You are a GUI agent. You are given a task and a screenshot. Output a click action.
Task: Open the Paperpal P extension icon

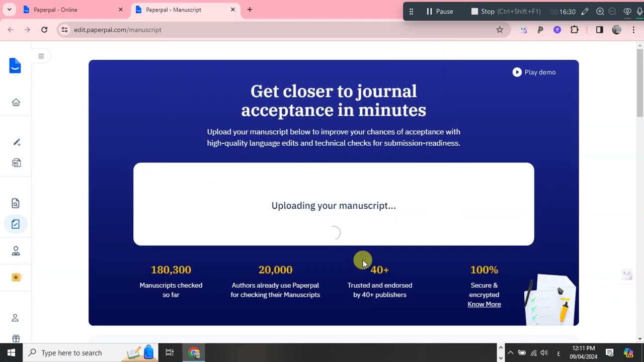point(540,30)
